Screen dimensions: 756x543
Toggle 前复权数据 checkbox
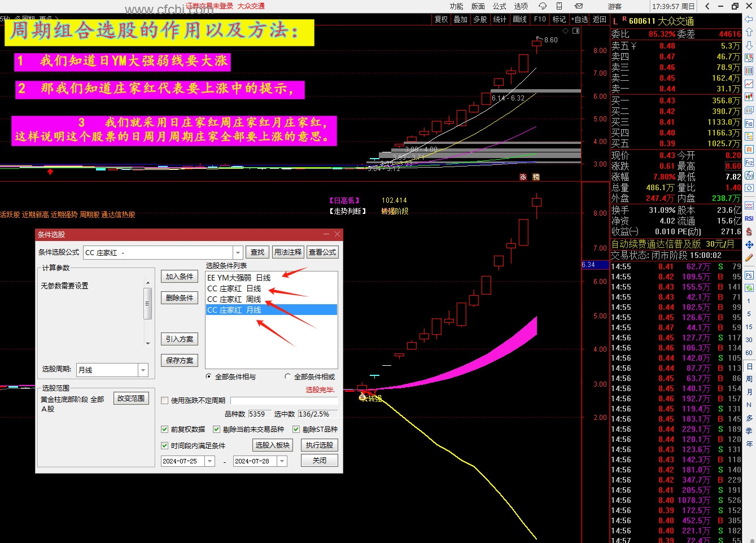pyautogui.click(x=165, y=429)
